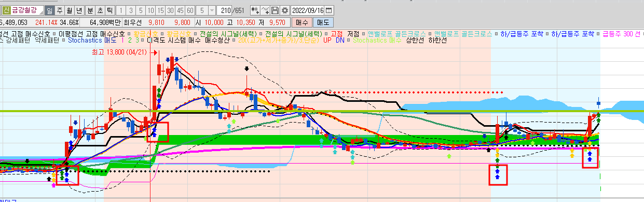This screenshot has height=202, width=644.
Task: Switch to 주 weekly period
Action: [x=59, y=10]
